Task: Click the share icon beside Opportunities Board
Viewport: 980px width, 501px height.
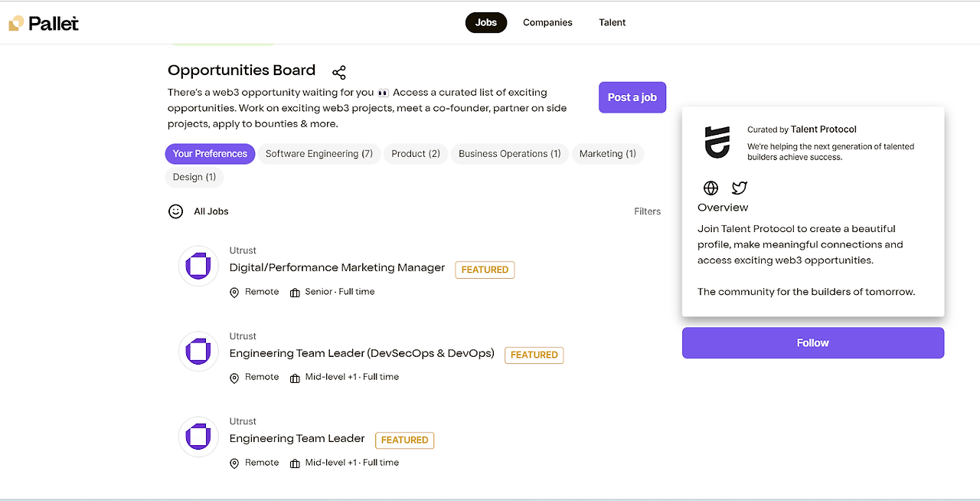Action: (339, 71)
